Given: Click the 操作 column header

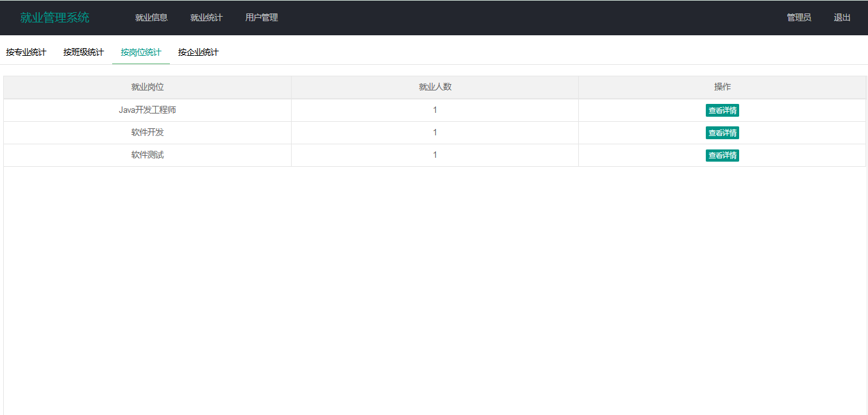Looking at the screenshot, I should pos(722,87).
